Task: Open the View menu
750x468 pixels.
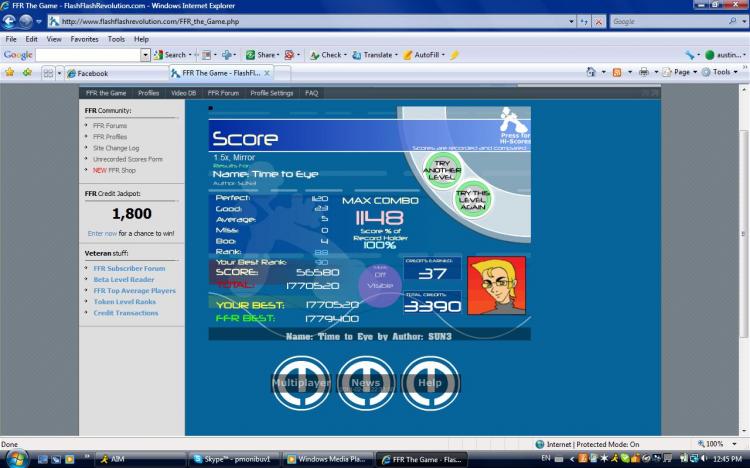Action: coord(54,39)
